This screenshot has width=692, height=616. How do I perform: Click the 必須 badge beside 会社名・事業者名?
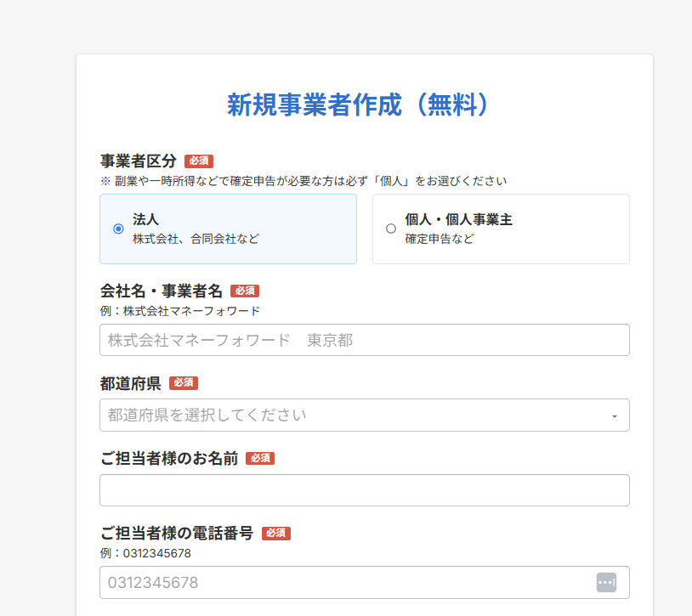(x=245, y=291)
